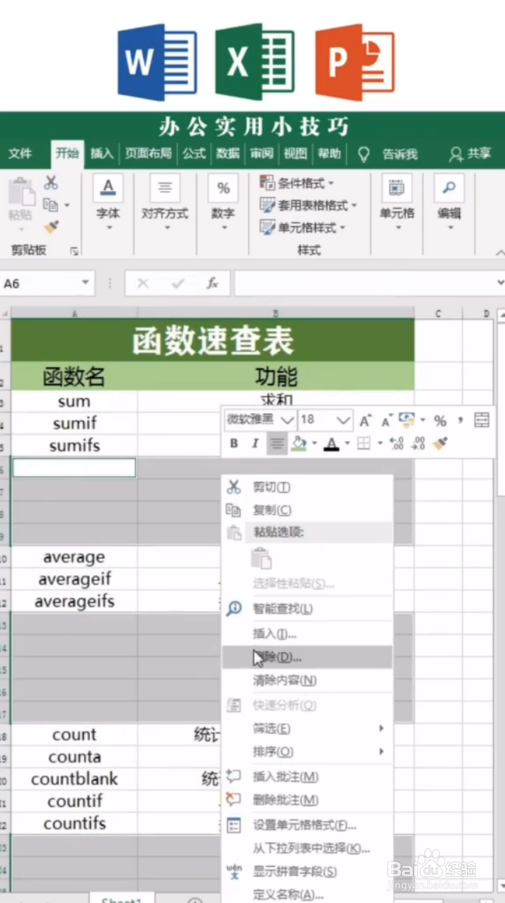Select column C header
Viewport: 505px width, 903px height.
tap(438, 313)
